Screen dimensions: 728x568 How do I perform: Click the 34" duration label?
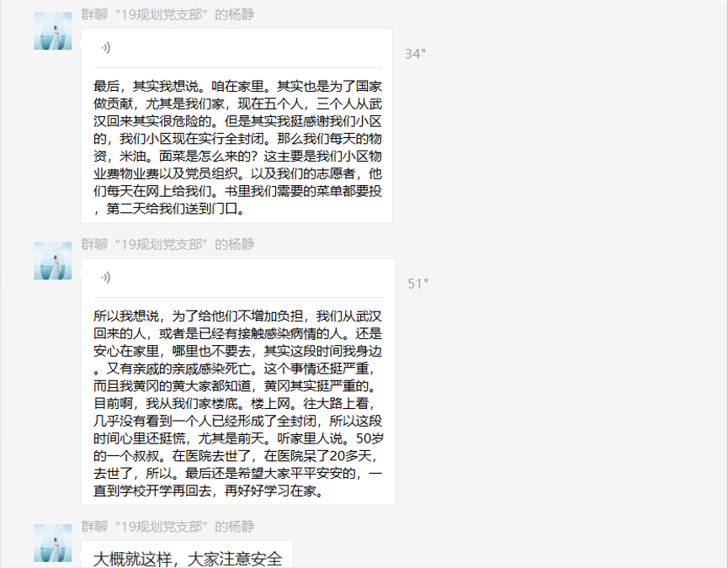pyautogui.click(x=415, y=55)
